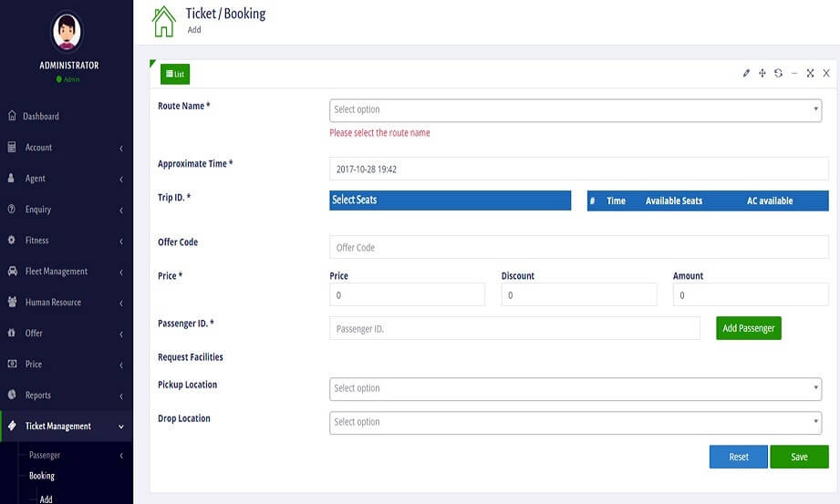Click the move panel arrows icon
Viewport: 840px width, 504px height.
pyautogui.click(x=762, y=73)
